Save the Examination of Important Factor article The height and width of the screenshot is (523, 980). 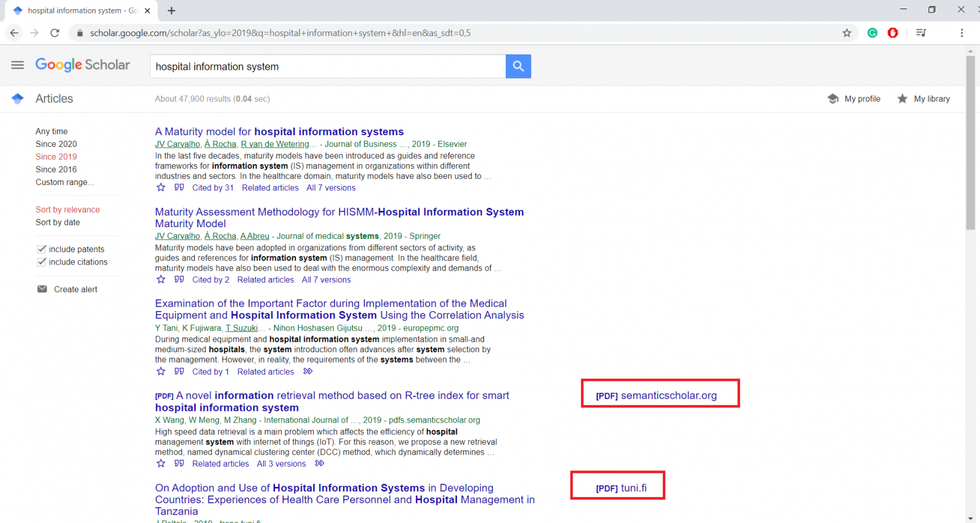[161, 371]
